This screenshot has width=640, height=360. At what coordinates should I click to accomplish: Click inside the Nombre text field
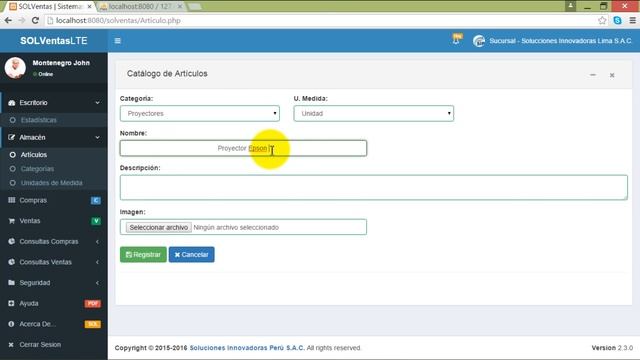pyautogui.click(x=243, y=148)
